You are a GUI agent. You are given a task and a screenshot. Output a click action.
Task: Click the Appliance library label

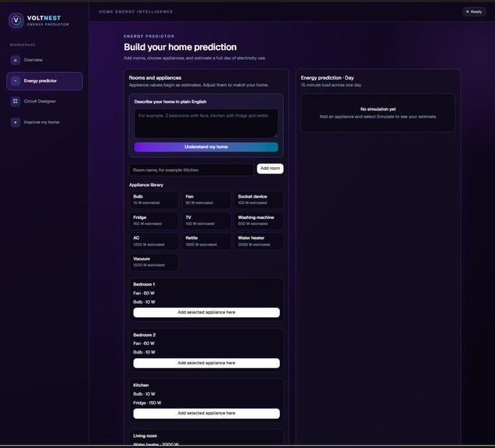coord(146,185)
